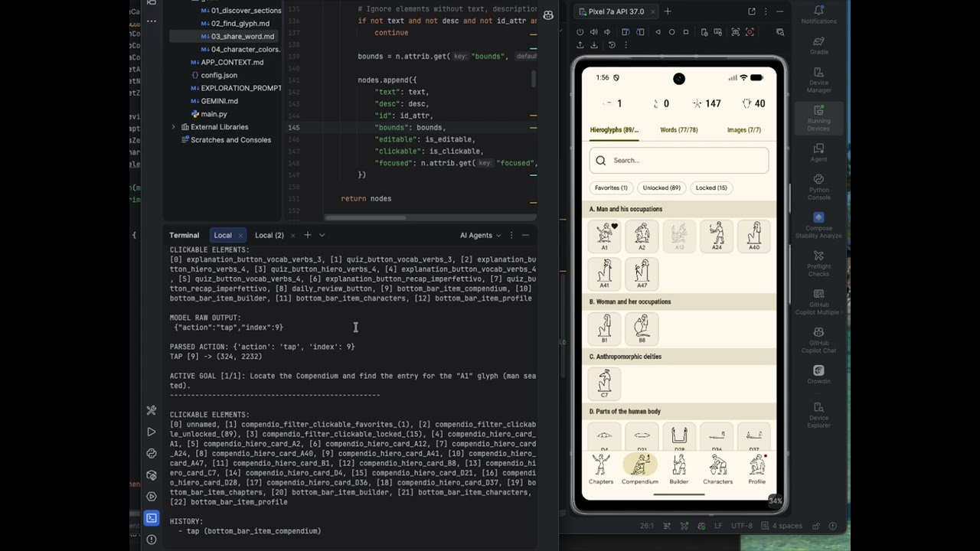
Task: Open the Images (7/7) tab in app
Action: pos(743,130)
